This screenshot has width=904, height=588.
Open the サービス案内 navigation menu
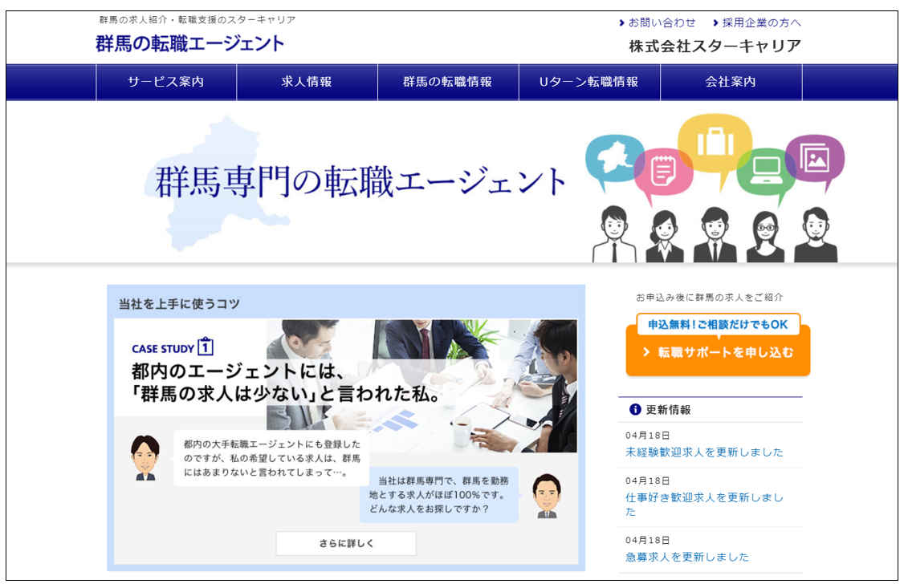coord(166,82)
